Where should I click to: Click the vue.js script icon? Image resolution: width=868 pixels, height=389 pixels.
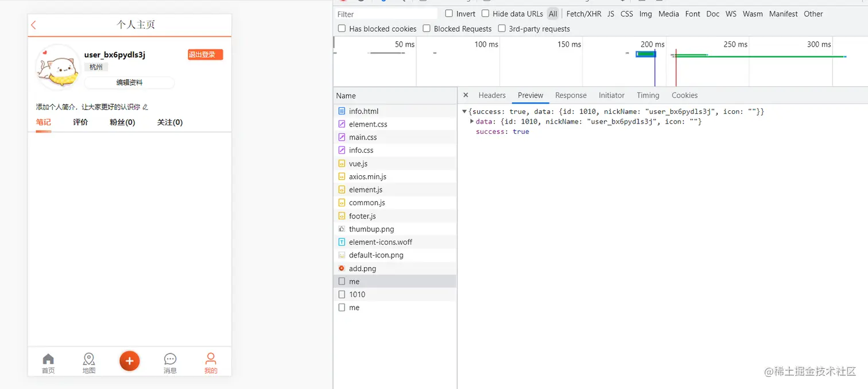[342, 164]
